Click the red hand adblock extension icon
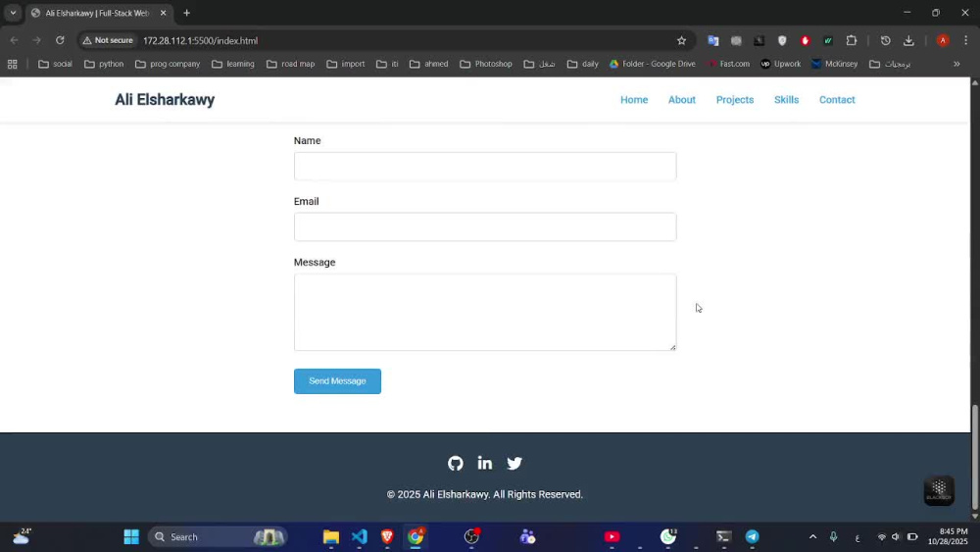Image resolution: width=980 pixels, height=552 pixels. pos(805,40)
